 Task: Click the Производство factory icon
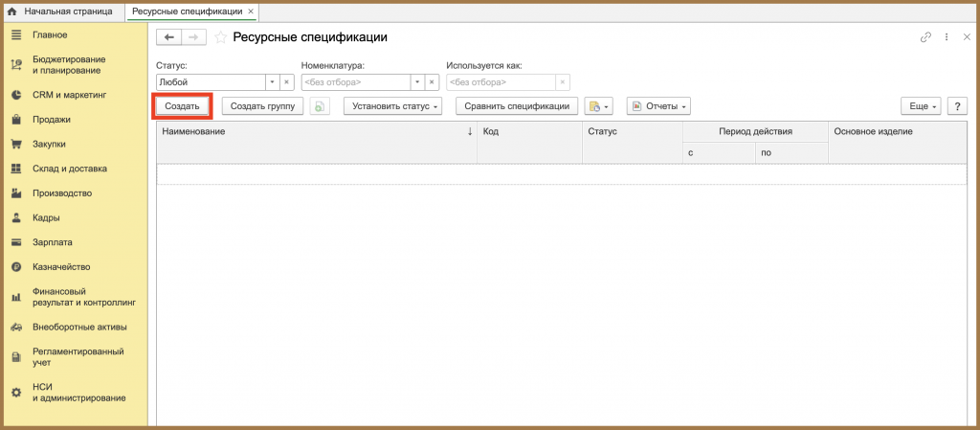tap(17, 193)
